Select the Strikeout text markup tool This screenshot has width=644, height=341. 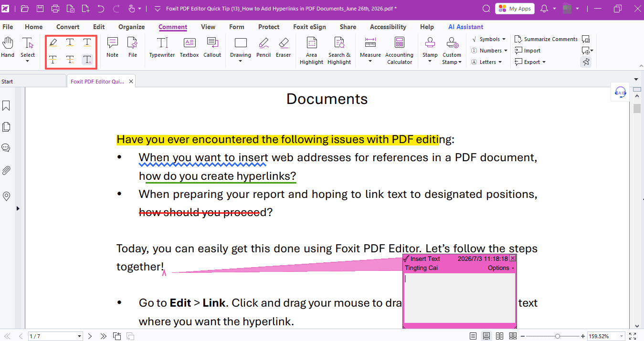coord(53,60)
